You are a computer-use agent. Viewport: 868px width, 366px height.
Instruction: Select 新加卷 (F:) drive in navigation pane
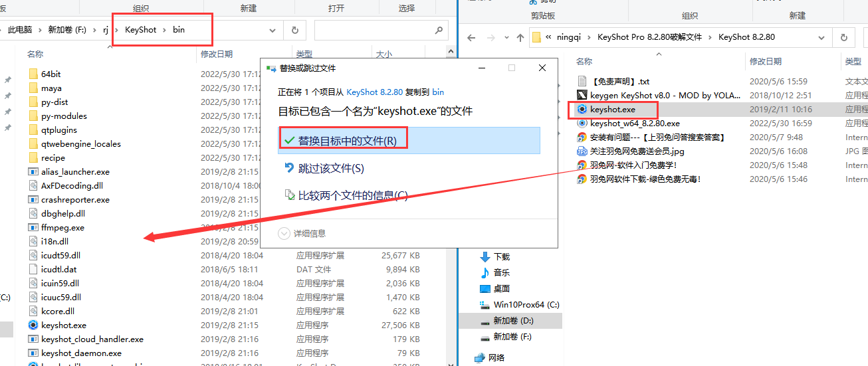(512, 336)
